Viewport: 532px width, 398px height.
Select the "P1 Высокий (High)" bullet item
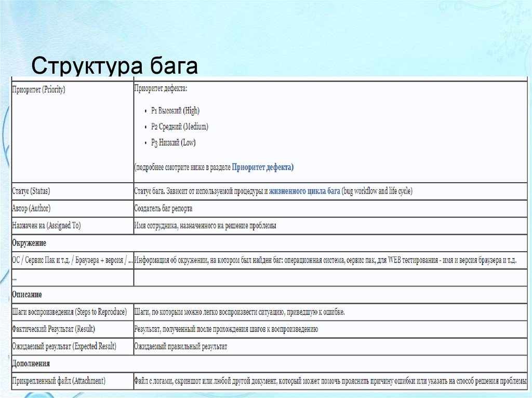175,110
